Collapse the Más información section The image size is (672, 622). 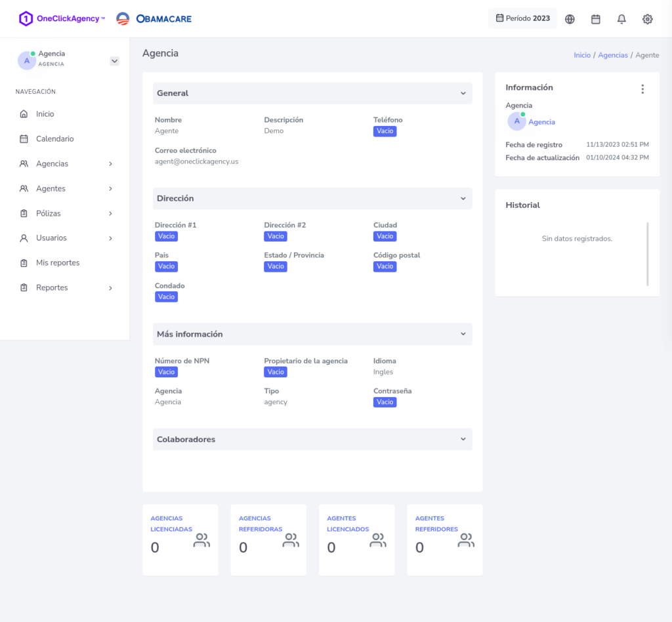[463, 334]
